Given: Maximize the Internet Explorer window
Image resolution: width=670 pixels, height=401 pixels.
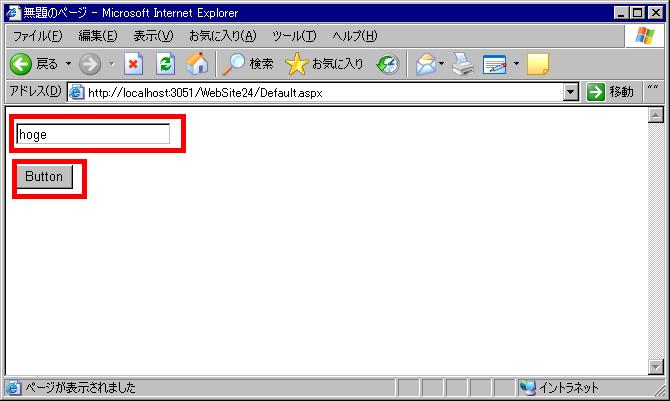Looking at the screenshot, I should [637, 13].
